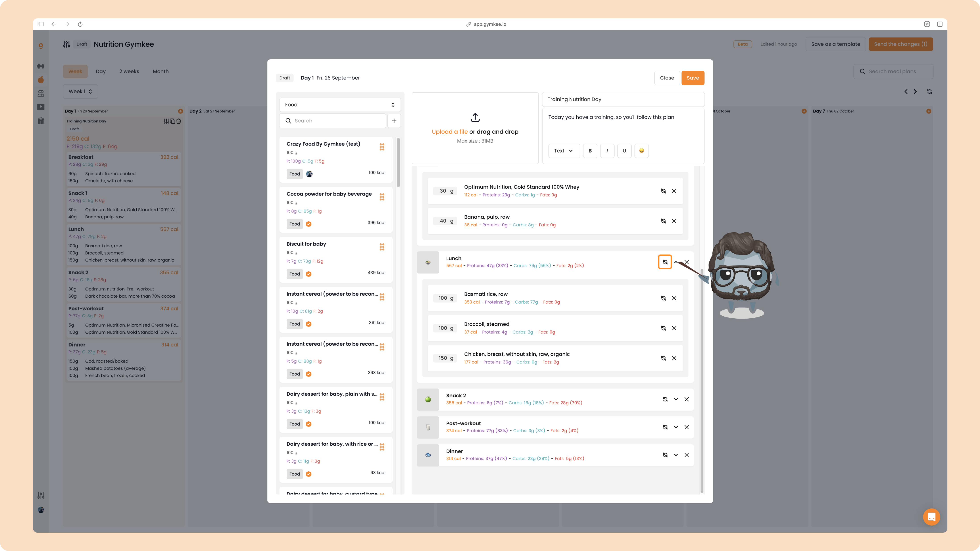The image size is (980, 551).
Task: Click the swap icon on Snack 2
Action: 665,400
